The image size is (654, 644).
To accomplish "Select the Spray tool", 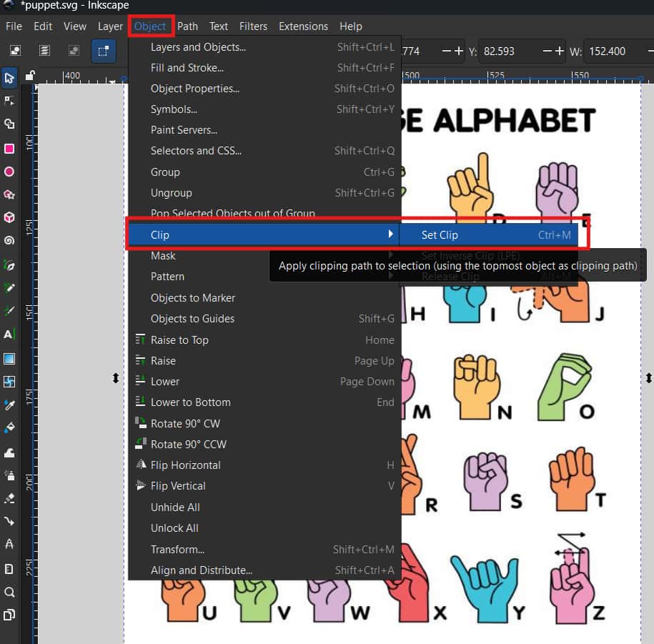I will point(9,475).
